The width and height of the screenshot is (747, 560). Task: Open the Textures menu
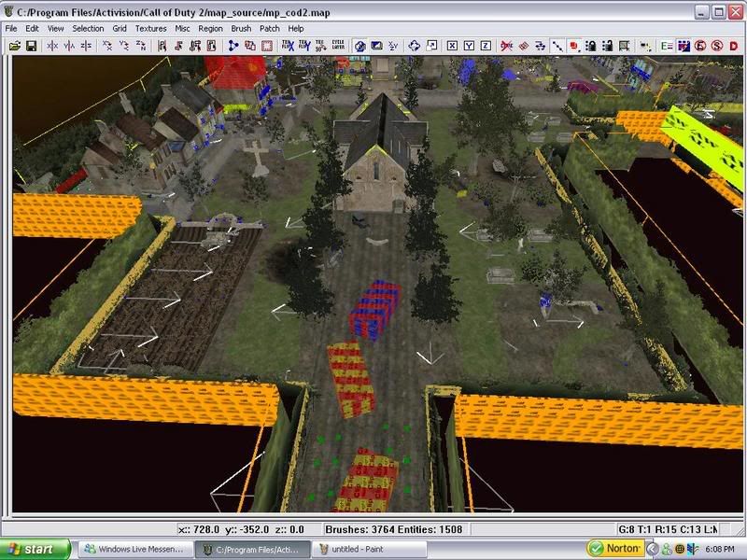coord(150,29)
